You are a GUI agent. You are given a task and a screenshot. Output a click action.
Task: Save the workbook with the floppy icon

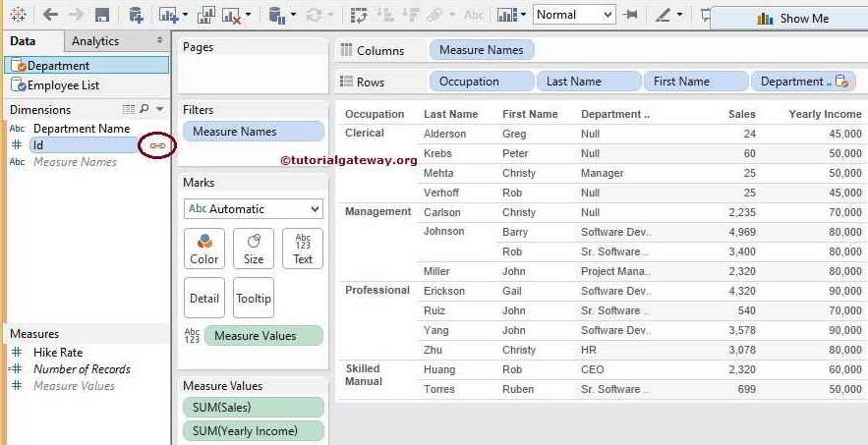tap(102, 15)
